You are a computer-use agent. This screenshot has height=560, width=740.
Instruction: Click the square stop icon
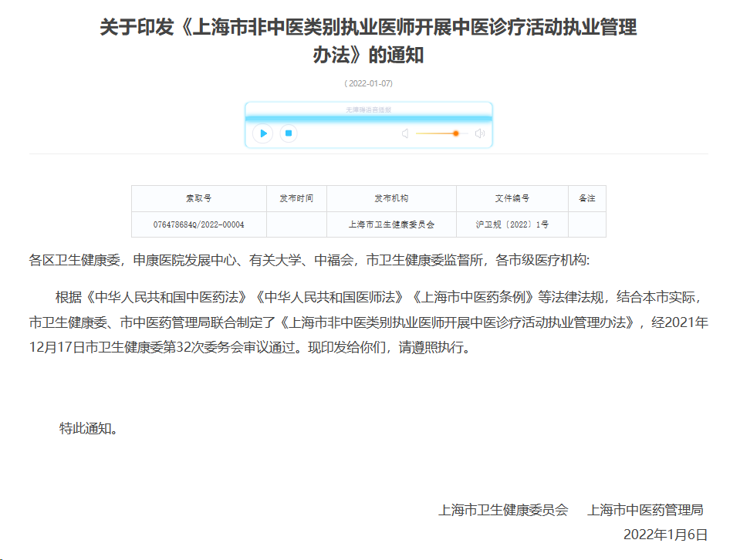[x=287, y=133]
